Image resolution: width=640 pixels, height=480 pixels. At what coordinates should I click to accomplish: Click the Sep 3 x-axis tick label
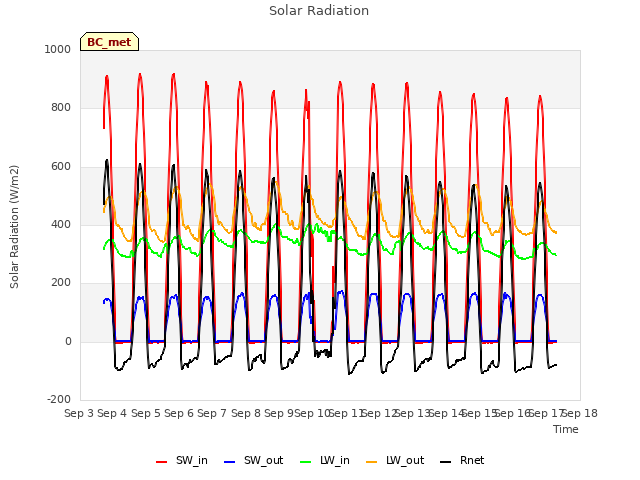pyautogui.click(x=79, y=413)
